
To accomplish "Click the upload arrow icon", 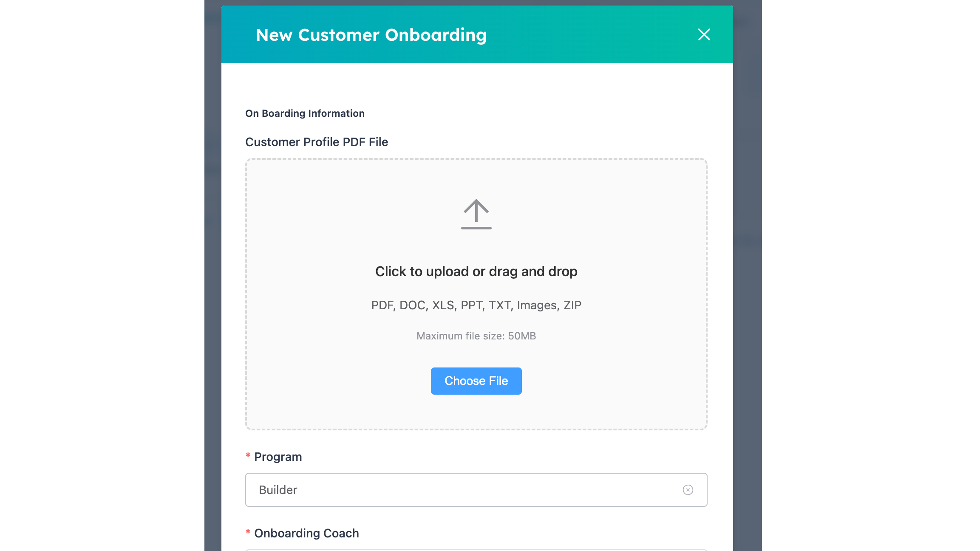I will 476,214.
